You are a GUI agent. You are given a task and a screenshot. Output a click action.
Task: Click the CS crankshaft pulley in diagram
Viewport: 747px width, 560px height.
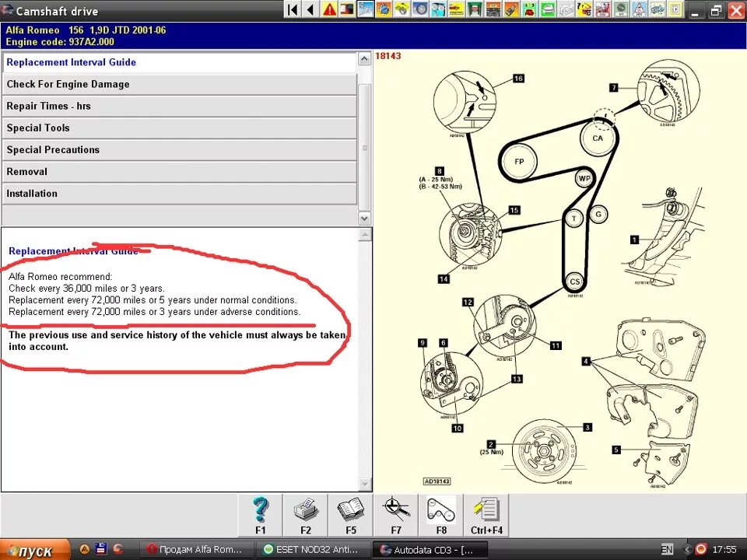(x=575, y=282)
